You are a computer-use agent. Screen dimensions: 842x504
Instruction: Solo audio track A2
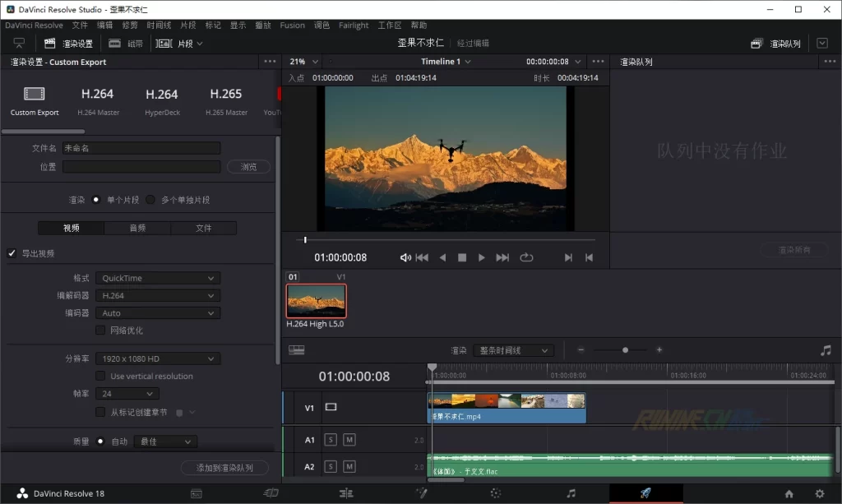[330, 466]
